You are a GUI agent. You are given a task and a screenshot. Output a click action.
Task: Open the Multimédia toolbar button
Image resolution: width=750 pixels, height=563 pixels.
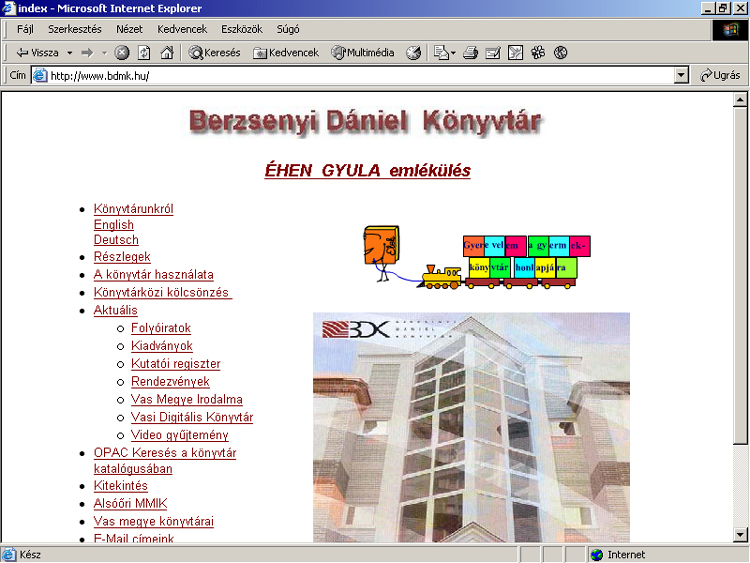[363, 53]
